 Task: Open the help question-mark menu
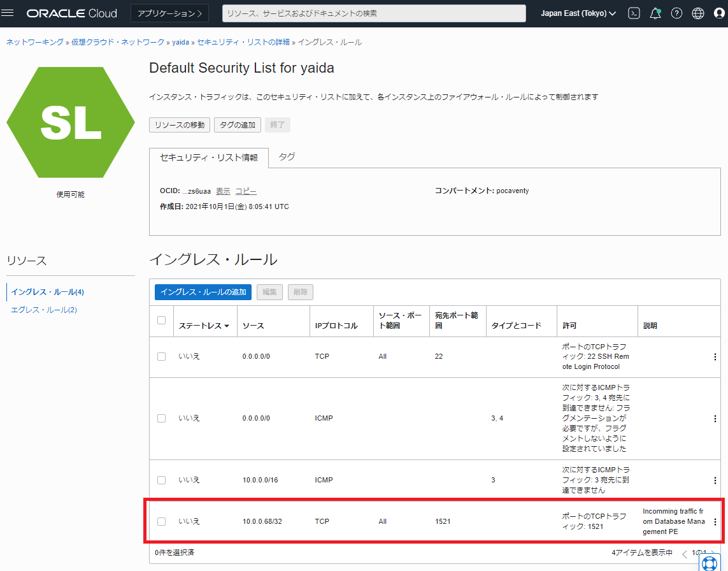pyautogui.click(x=676, y=13)
